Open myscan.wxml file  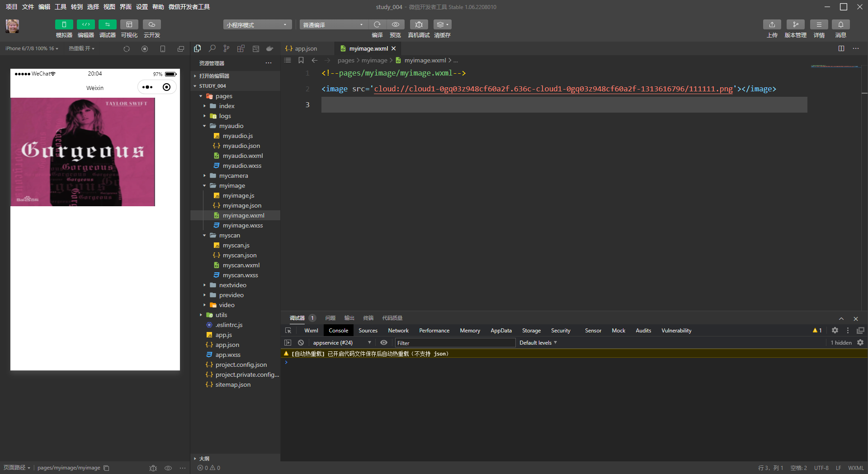coord(241,265)
